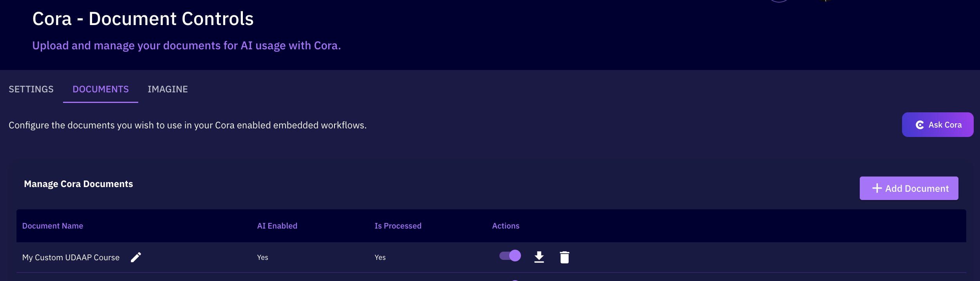The image size is (980, 281).
Task: Click the pencil icon to rename the document
Action: [136, 257]
